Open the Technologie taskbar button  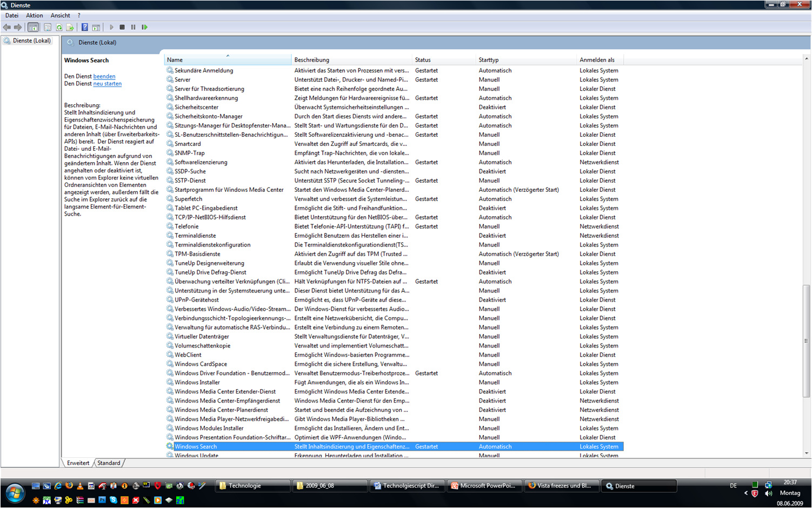point(252,486)
